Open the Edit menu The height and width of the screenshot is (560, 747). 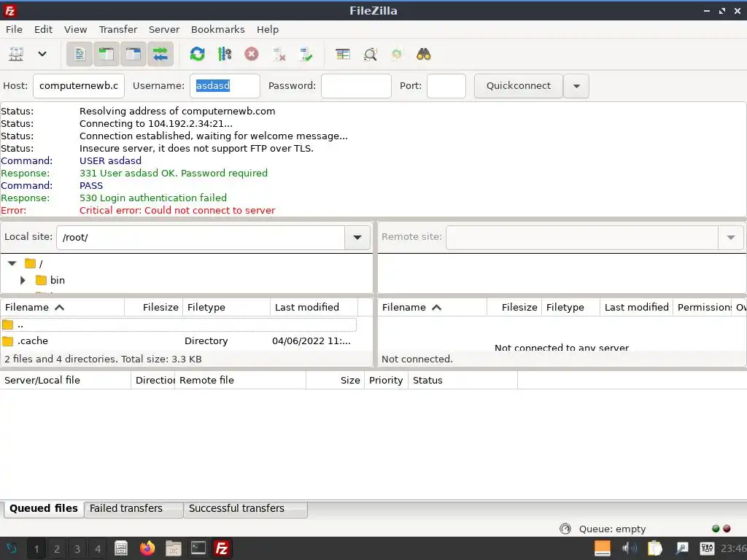coord(43,29)
